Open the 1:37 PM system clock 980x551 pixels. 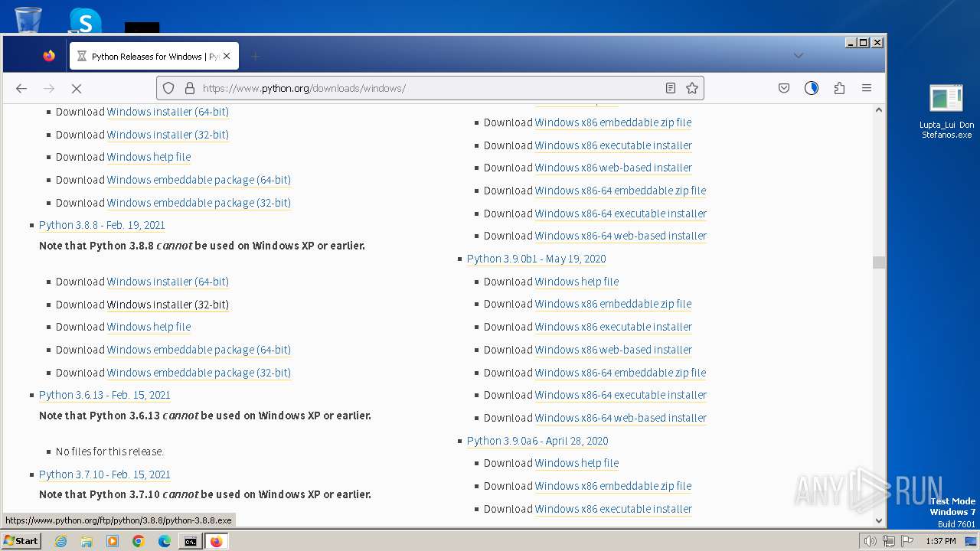click(x=940, y=541)
